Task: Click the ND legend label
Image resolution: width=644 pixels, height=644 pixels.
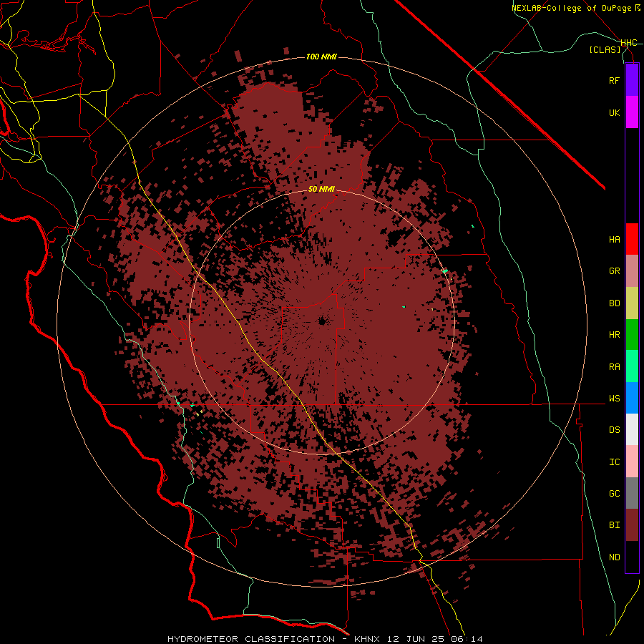Action: (615, 557)
